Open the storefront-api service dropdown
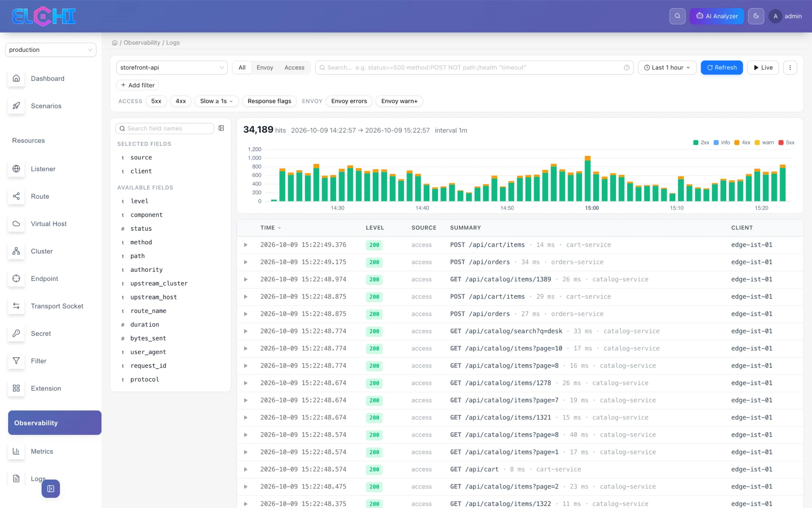Screen dimensions: 812x508 172,68
